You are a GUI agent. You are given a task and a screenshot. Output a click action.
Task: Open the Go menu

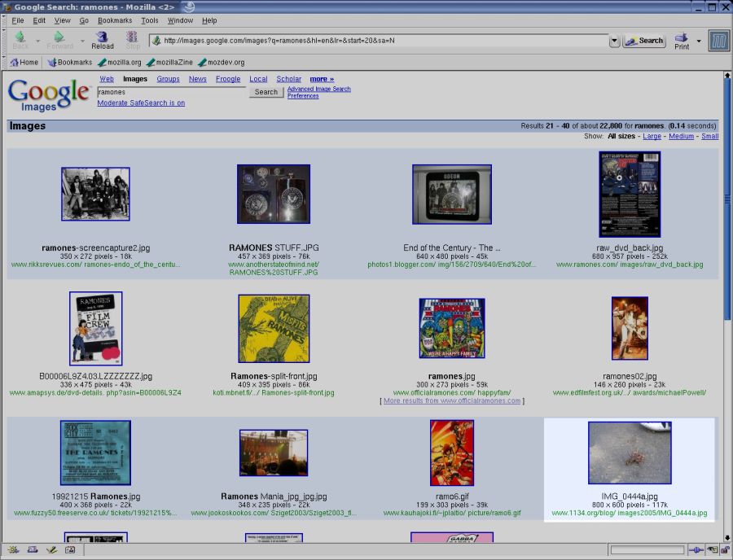[84, 20]
